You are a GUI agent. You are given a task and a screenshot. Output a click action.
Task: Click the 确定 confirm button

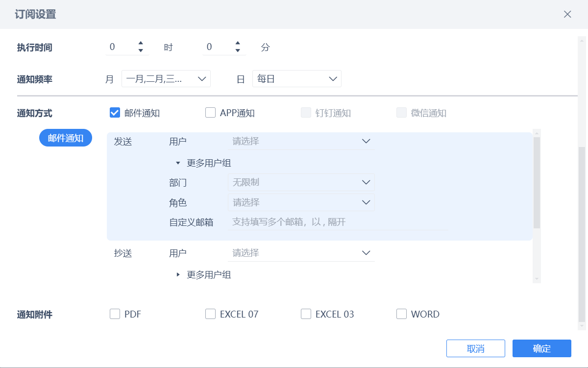[541, 348]
